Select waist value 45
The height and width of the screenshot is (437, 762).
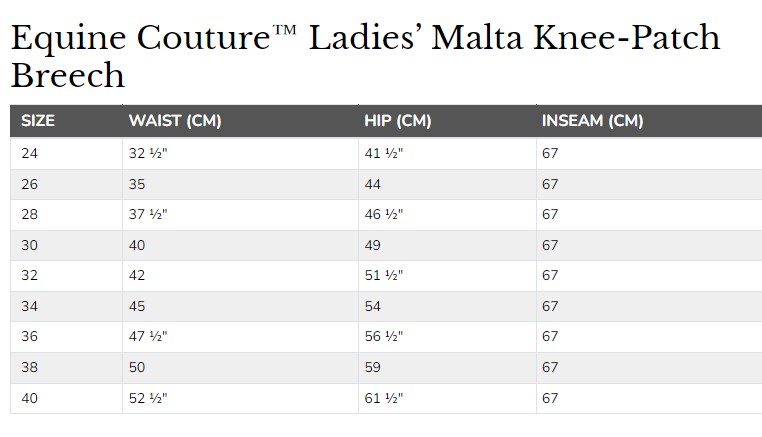click(137, 306)
